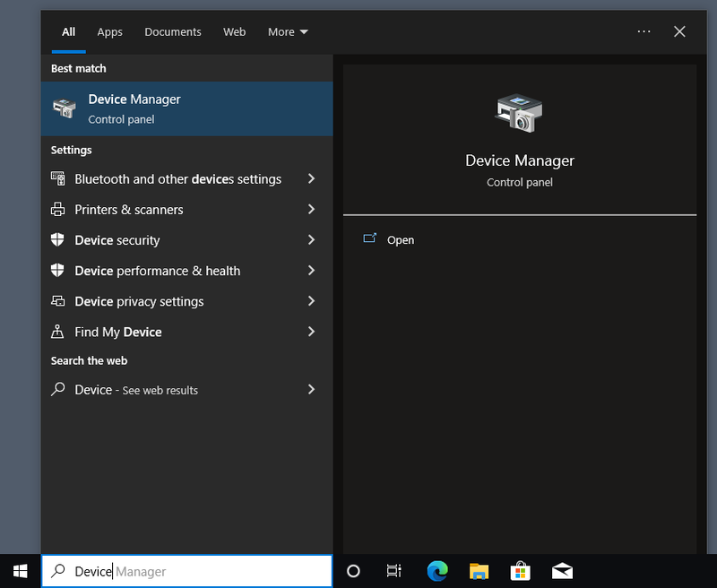Click the three-dot options icon

pos(644,31)
